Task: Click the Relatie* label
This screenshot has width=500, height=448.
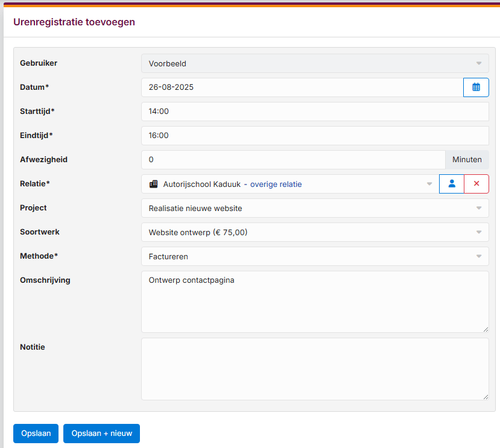Action: tap(35, 184)
